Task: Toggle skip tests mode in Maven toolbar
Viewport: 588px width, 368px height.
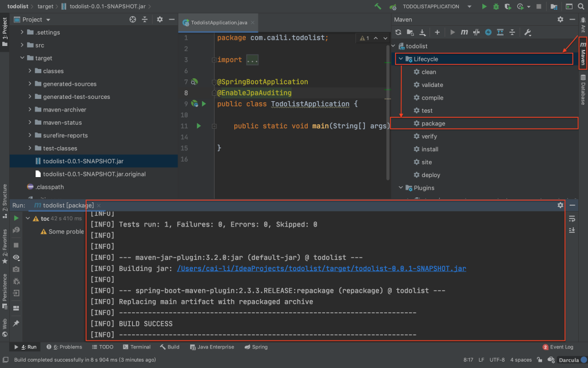Action: pyautogui.click(x=488, y=32)
